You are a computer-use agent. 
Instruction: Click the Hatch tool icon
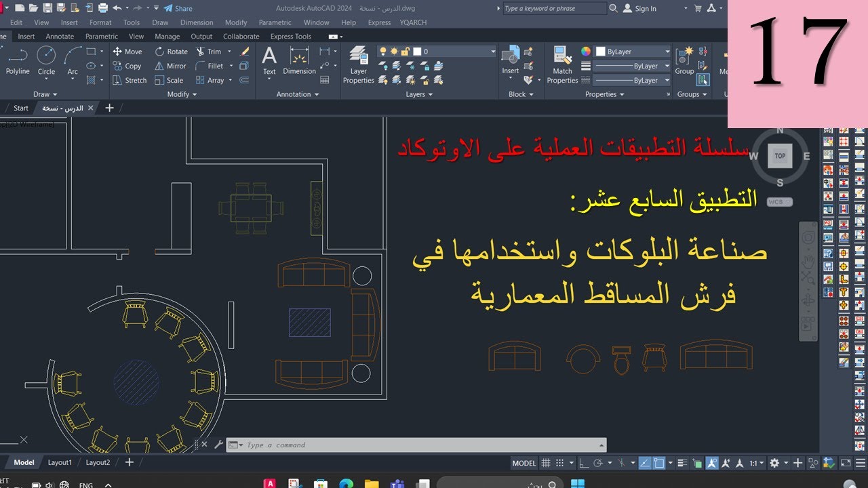click(x=92, y=80)
